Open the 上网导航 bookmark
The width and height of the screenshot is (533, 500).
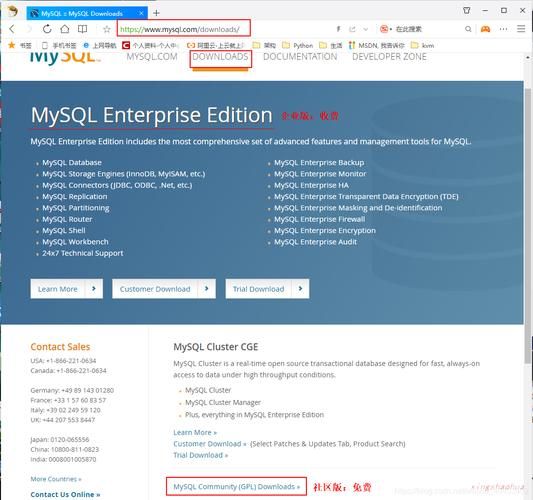click(100, 45)
